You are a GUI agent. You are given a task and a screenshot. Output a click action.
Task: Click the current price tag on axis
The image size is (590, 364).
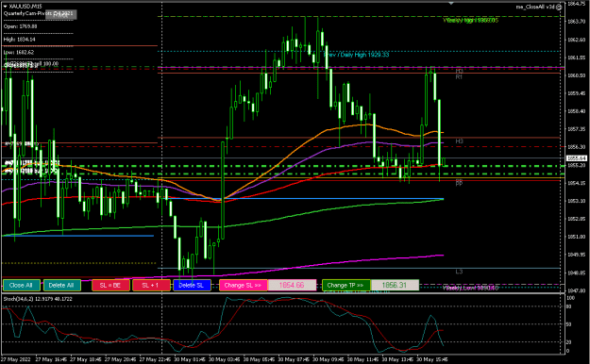point(577,158)
